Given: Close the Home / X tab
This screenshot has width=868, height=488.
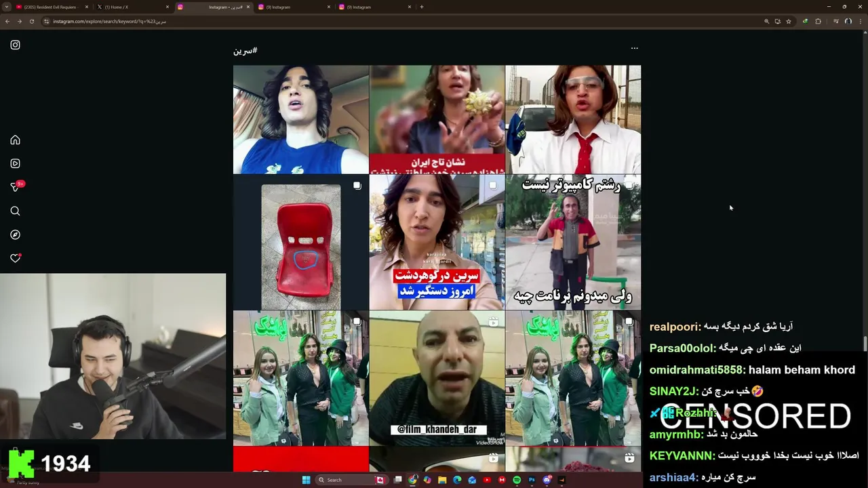Looking at the screenshot, I should tap(167, 7).
